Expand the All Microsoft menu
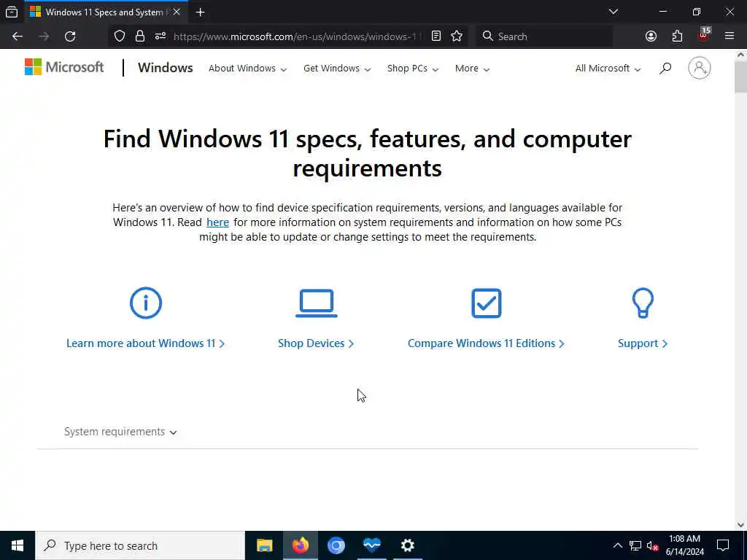This screenshot has height=560, width=747. [x=608, y=69]
